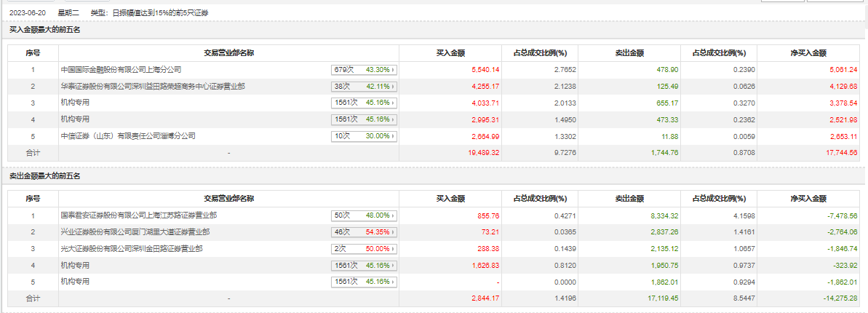Expand the 38次 42.11% badge
Viewport: 868px width, 313px height.
pos(364,86)
